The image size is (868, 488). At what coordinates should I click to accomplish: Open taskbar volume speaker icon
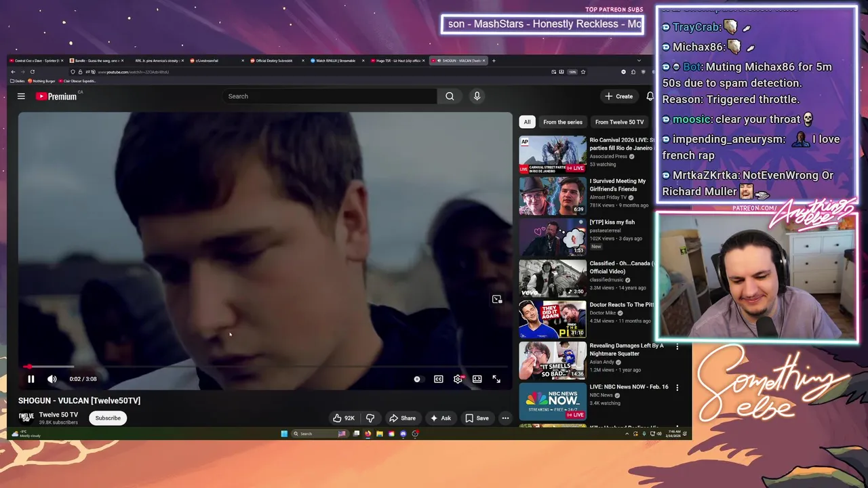[x=660, y=434]
